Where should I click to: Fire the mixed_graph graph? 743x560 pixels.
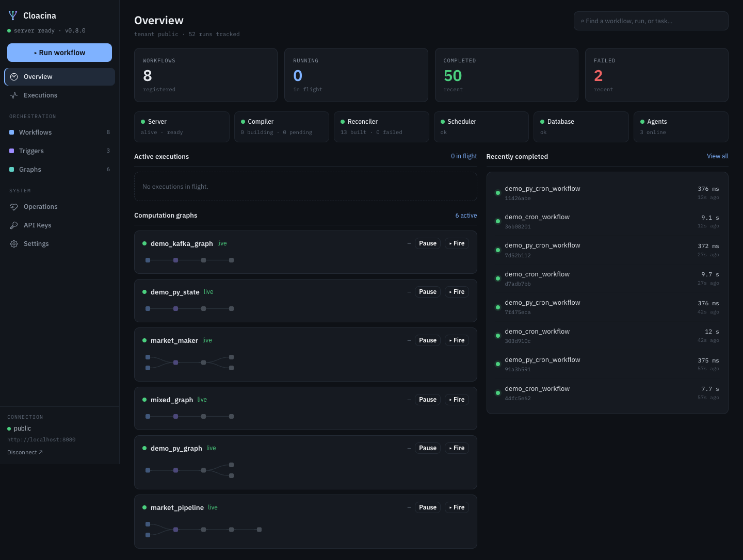pyautogui.click(x=457, y=400)
